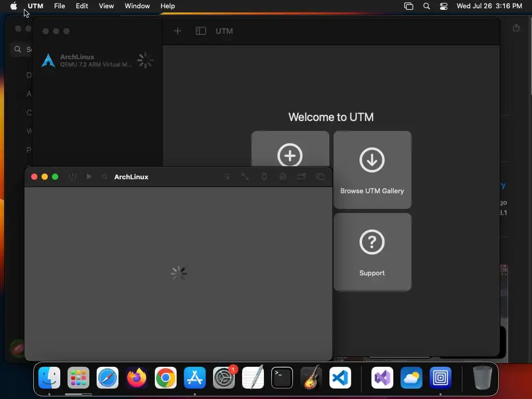Click the restart triangle icon in ArchLinux toolbar
This screenshot has height=399, width=532.
tap(104, 177)
